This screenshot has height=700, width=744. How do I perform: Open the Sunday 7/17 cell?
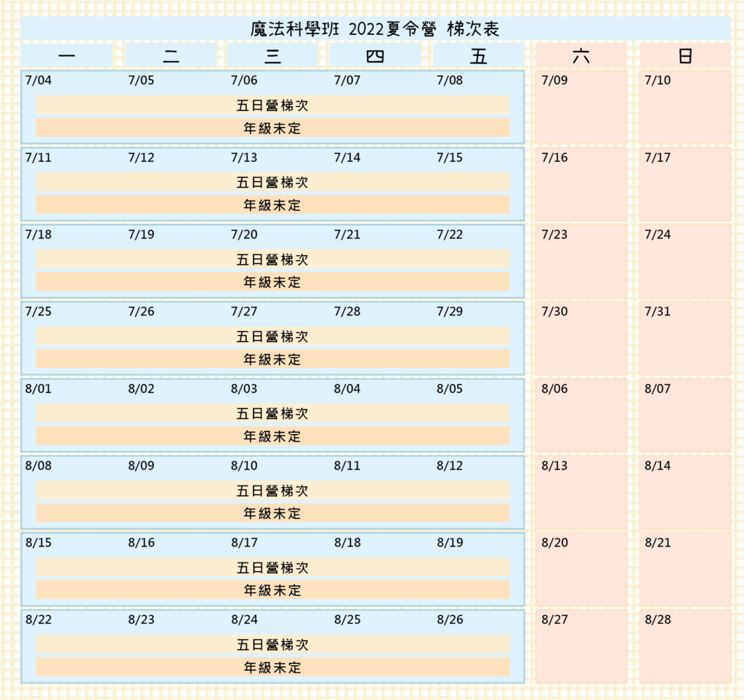[685, 184]
